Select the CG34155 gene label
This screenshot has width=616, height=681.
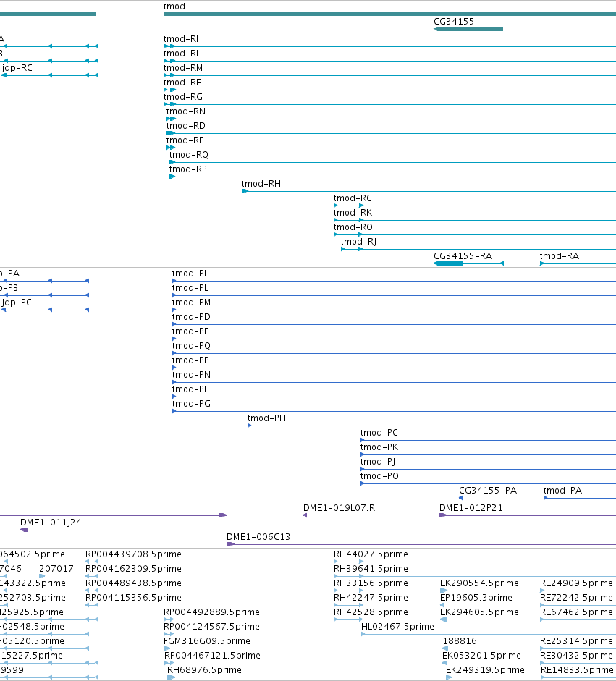pos(454,22)
